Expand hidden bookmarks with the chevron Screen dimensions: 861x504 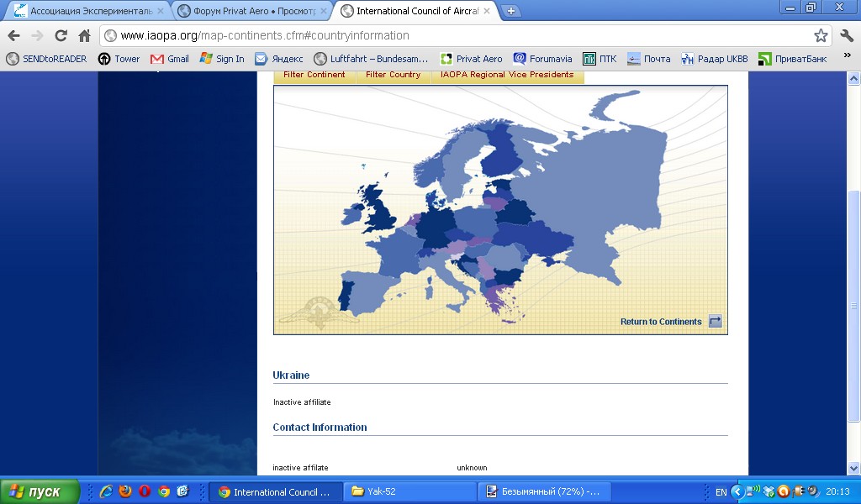pos(847,58)
